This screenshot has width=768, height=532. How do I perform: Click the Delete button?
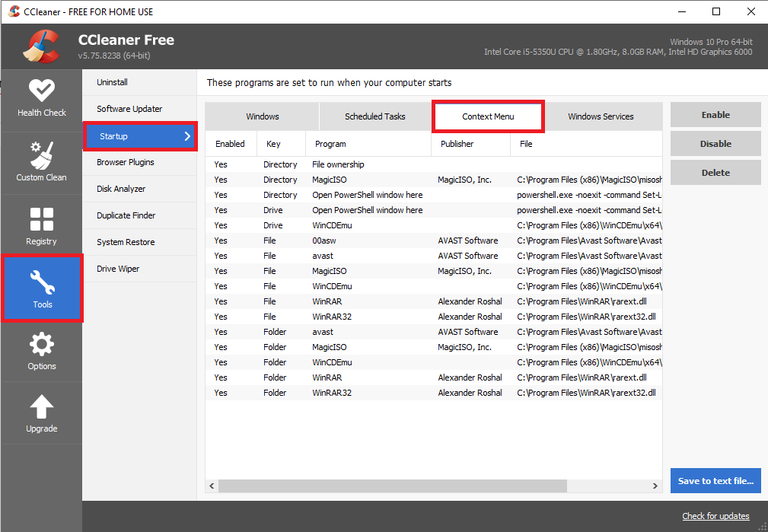point(715,172)
